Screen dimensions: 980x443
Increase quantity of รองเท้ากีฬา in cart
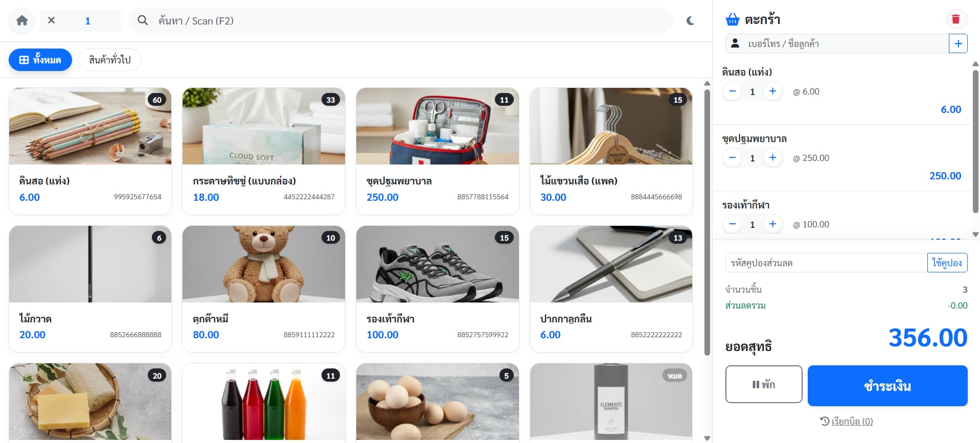pos(772,224)
